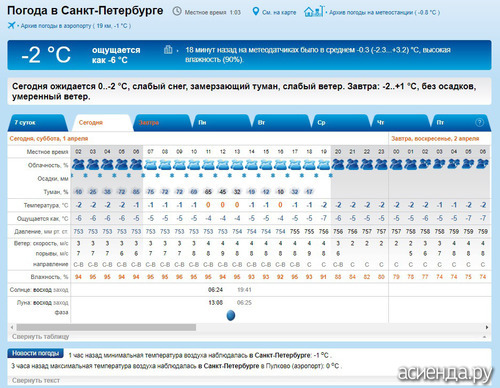This screenshot has height=388, width=500.
Task: Click the map pin icon
Action: click(255, 12)
